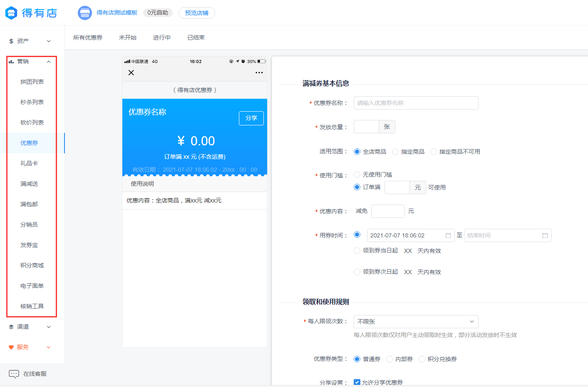Collapse the 营销 sidebar section
Screen dimensions: 588x387
click(49, 62)
